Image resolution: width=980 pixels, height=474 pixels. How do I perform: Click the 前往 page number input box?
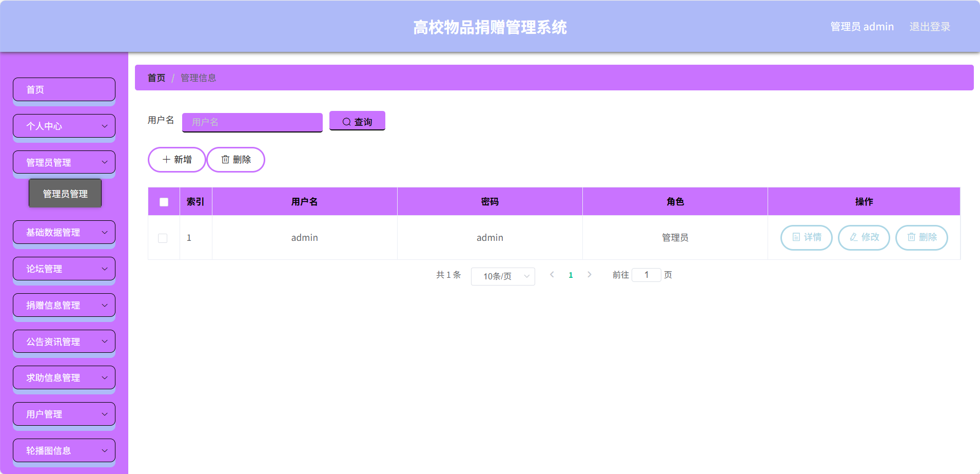(646, 275)
